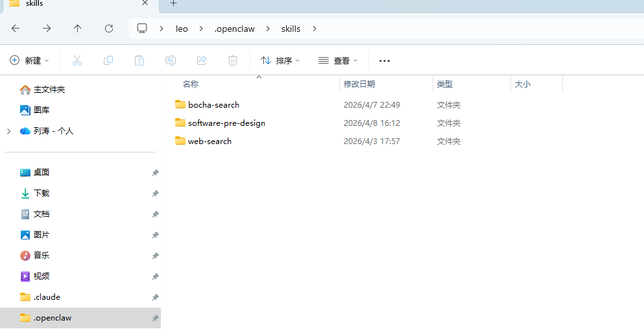Click the Share icon in toolbar
This screenshot has height=329, width=644.
pyautogui.click(x=202, y=60)
